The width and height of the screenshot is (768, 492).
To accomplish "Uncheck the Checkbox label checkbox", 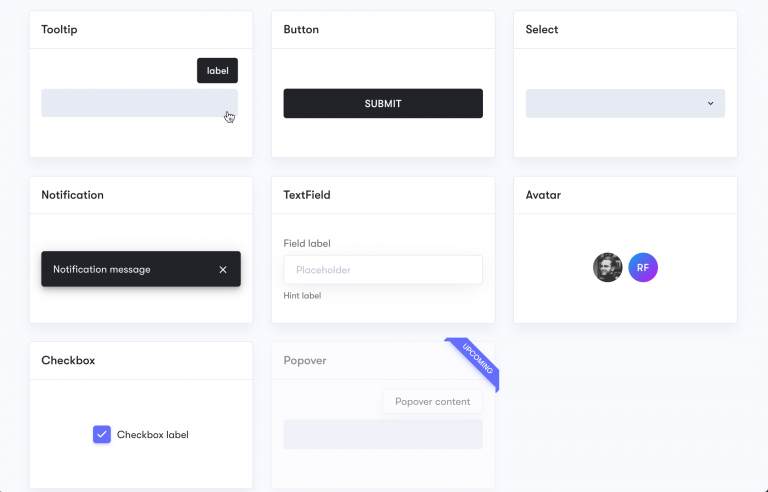I will pos(102,434).
